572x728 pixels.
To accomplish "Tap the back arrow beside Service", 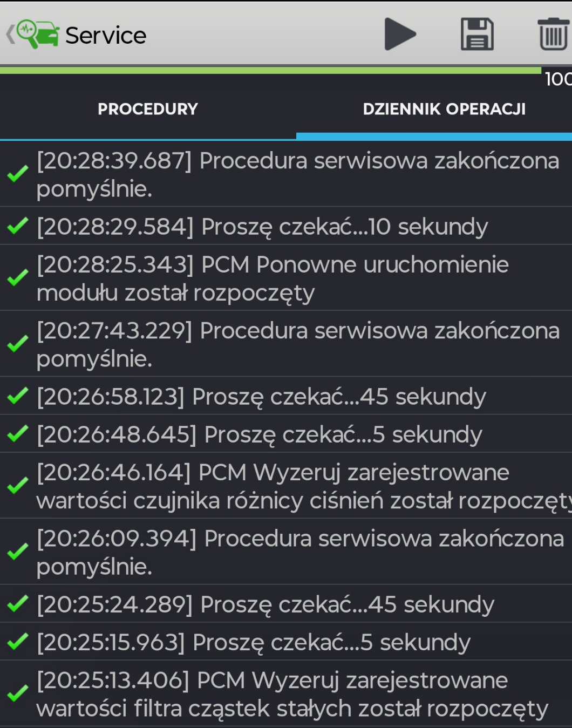I will (9, 35).
